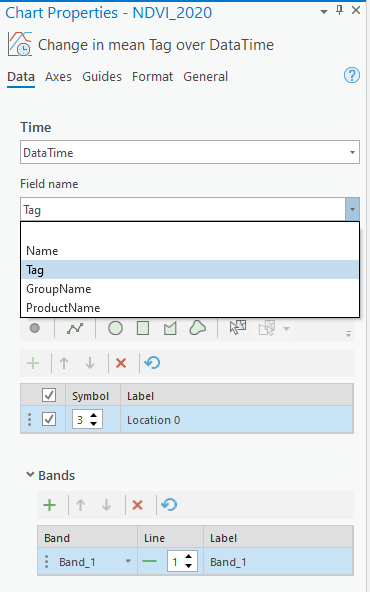Close the Chart Properties pane
This screenshot has height=592, width=370.
point(356,11)
